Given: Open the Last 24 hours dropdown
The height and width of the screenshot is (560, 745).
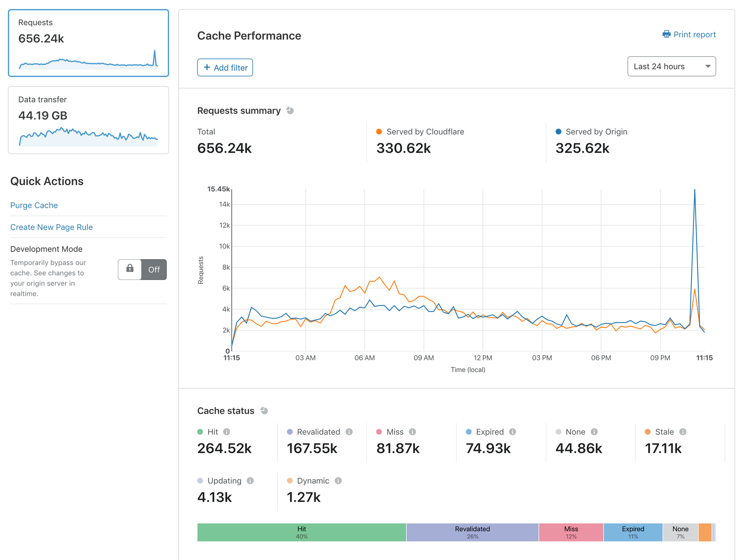Looking at the screenshot, I should (x=671, y=66).
